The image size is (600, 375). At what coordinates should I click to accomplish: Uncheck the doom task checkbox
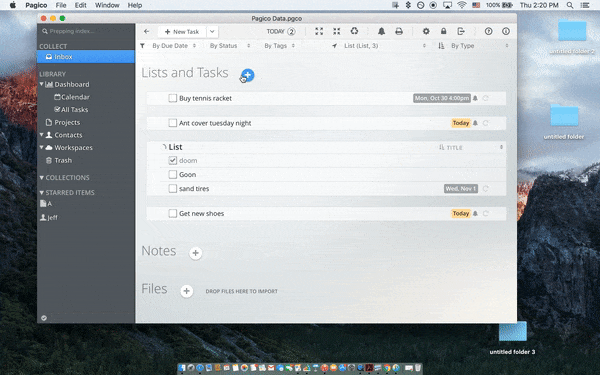(x=173, y=160)
